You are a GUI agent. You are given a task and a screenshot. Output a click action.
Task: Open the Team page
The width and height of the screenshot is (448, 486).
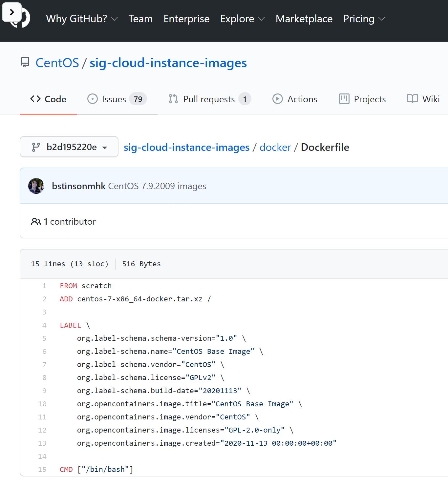[x=140, y=19]
